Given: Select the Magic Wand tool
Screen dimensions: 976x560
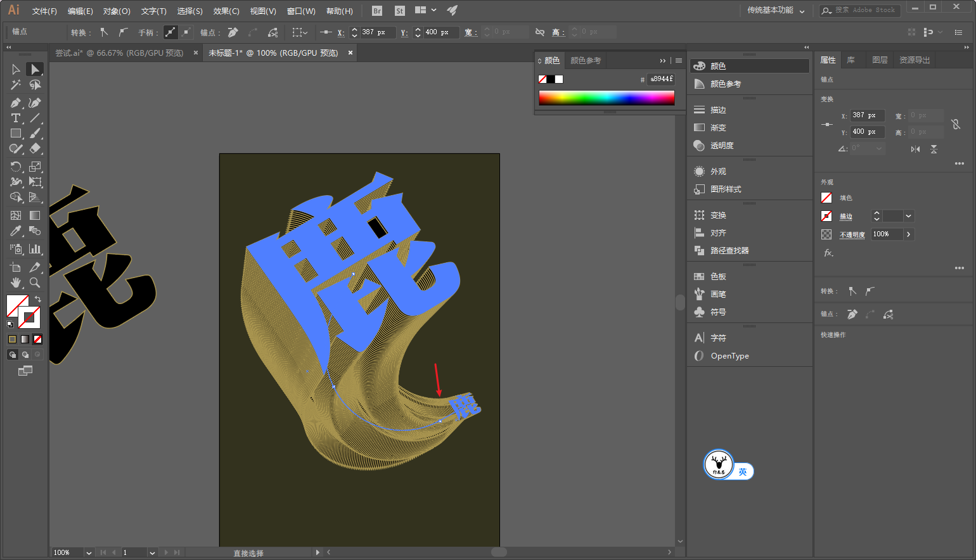Looking at the screenshot, I should (x=16, y=84).
